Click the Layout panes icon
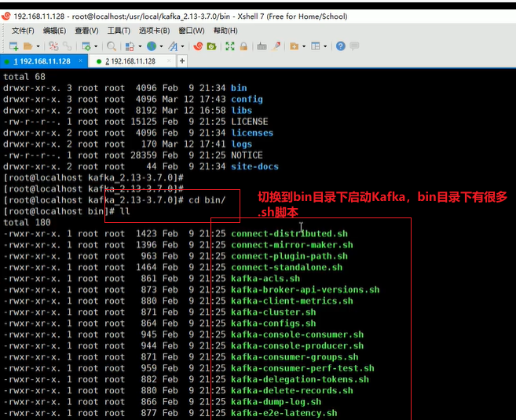 316,46
